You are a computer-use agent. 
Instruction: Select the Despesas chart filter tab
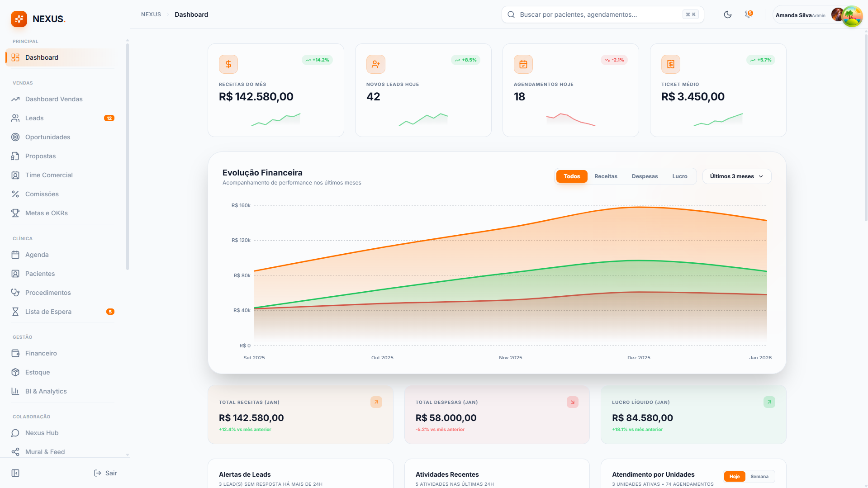(645, 176)
